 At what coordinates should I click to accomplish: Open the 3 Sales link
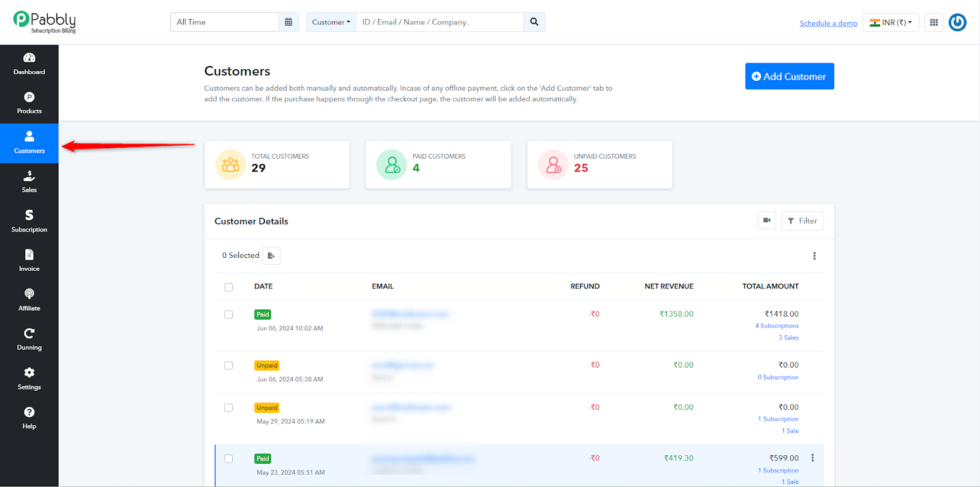(788, 338)
